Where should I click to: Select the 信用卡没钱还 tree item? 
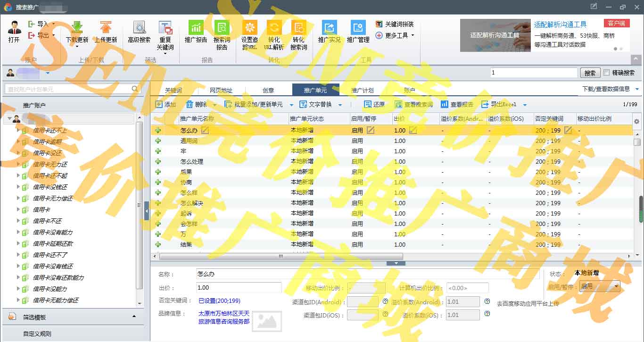point(50,187)
